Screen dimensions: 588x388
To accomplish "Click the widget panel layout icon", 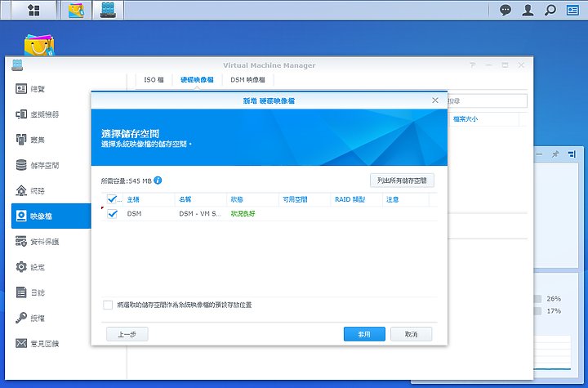I will pos(572,154).
